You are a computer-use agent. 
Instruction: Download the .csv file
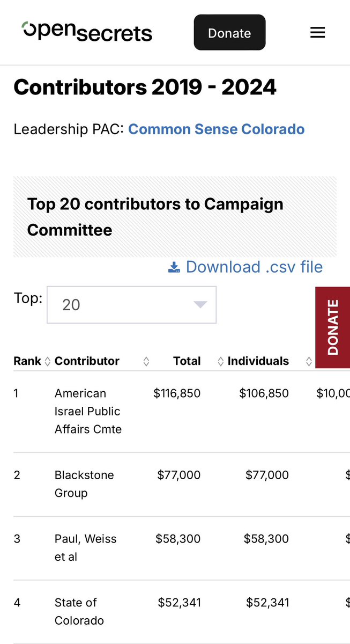[x=254, y=267]
